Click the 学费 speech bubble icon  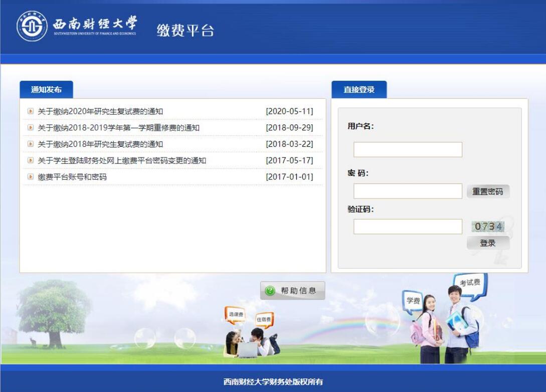413,301
